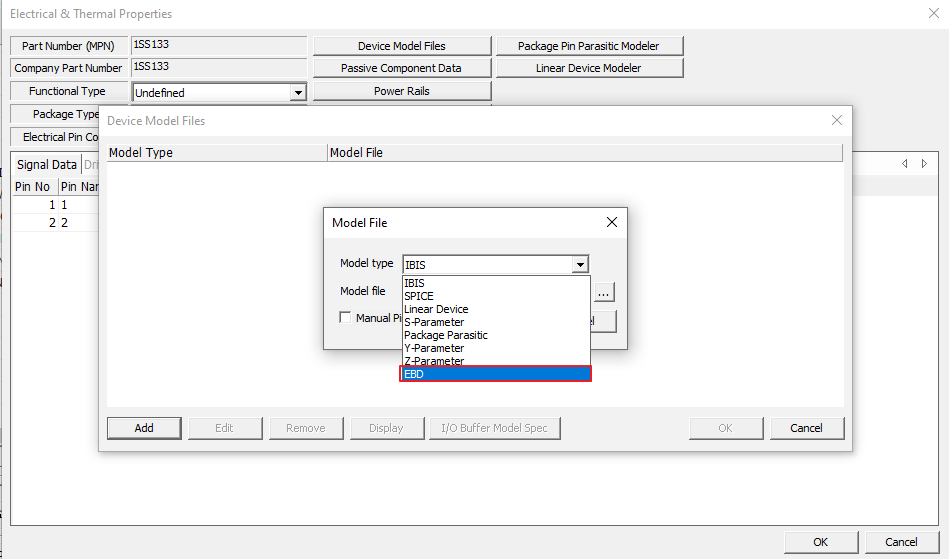Open the Package Pin Parasitic Modeler
This screenshot has height=559, width=949.
click(x=589, y=46)
